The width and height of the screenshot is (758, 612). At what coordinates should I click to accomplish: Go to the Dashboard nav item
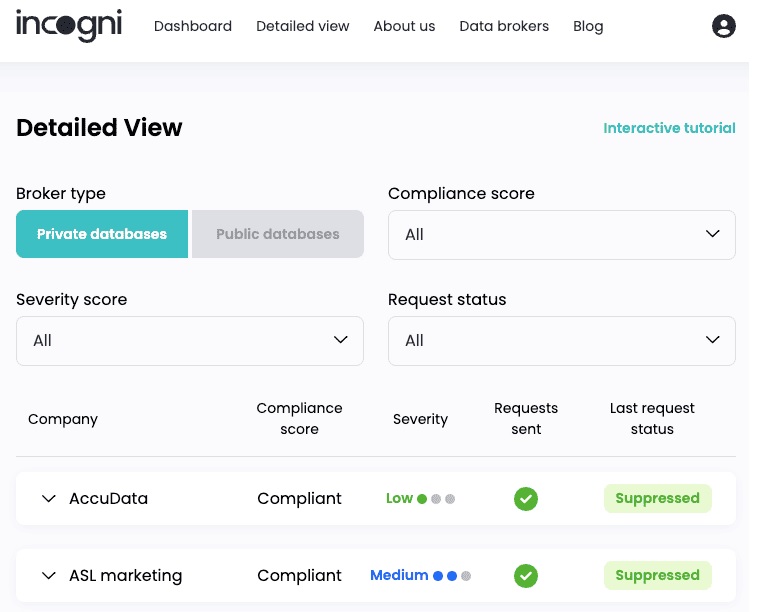193,26
